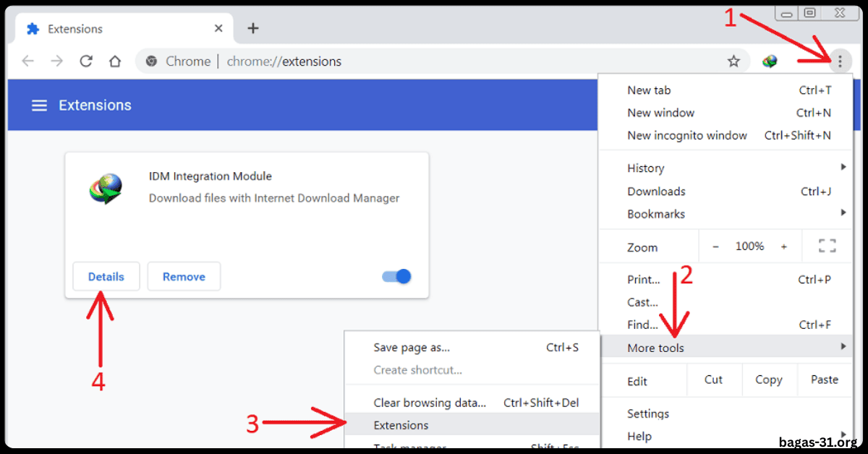This screenshot has height=454, width=868.
Task: Enter fullscreen via Zoom row icon
Action: coord(827,246)
